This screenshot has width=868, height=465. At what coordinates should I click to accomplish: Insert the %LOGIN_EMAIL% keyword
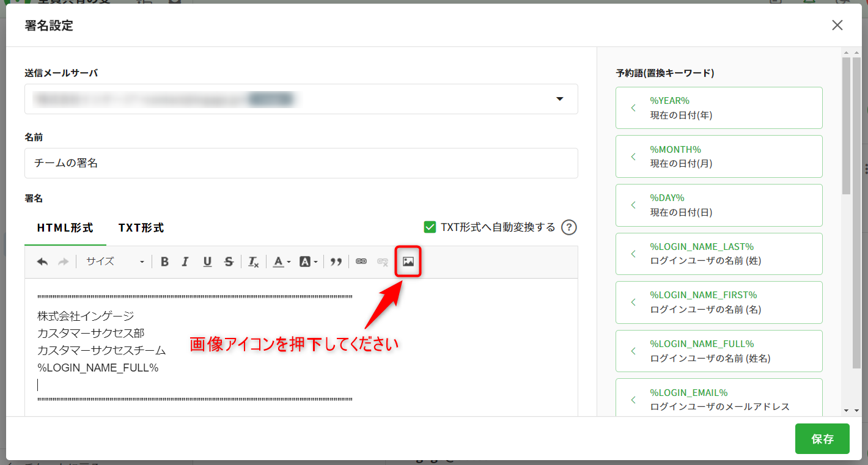point(718,399)
